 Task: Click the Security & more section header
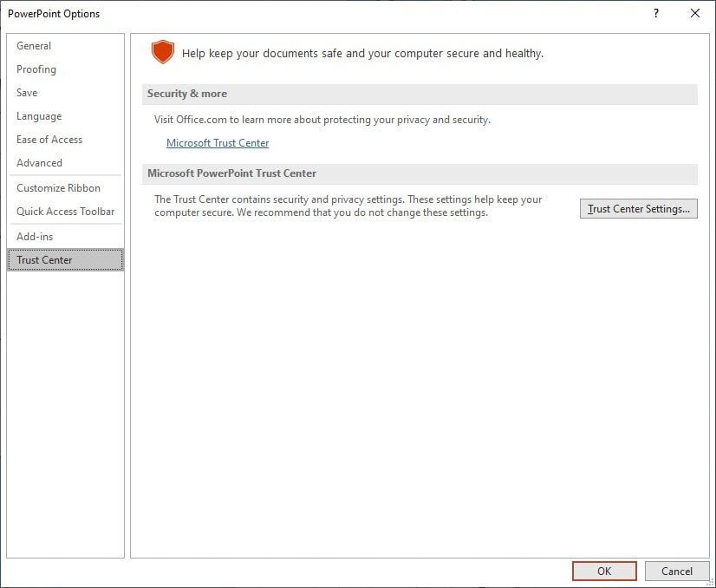coord(187,94)
